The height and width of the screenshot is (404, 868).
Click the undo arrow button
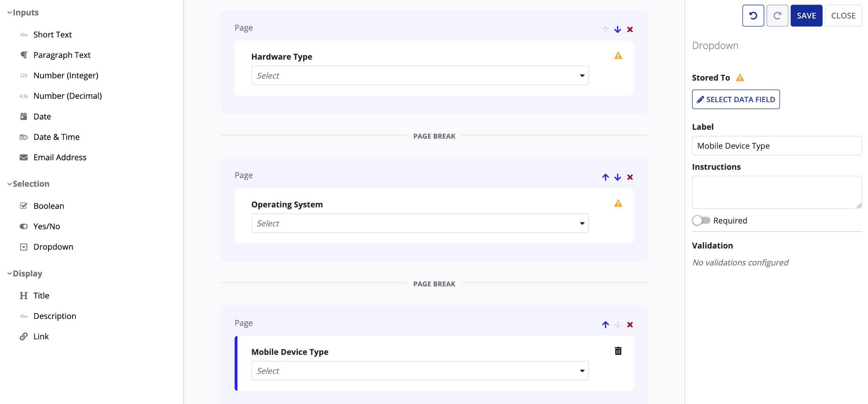pos(753,16)
